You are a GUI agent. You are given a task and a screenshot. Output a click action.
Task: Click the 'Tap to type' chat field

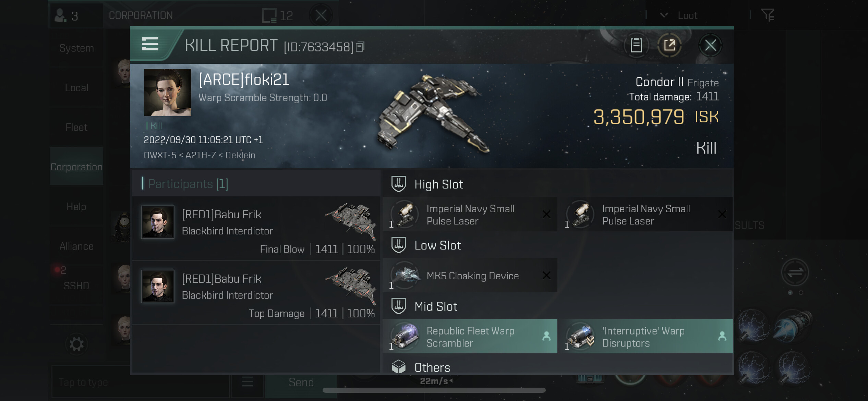pyautogui.click(x=141, y=381)
